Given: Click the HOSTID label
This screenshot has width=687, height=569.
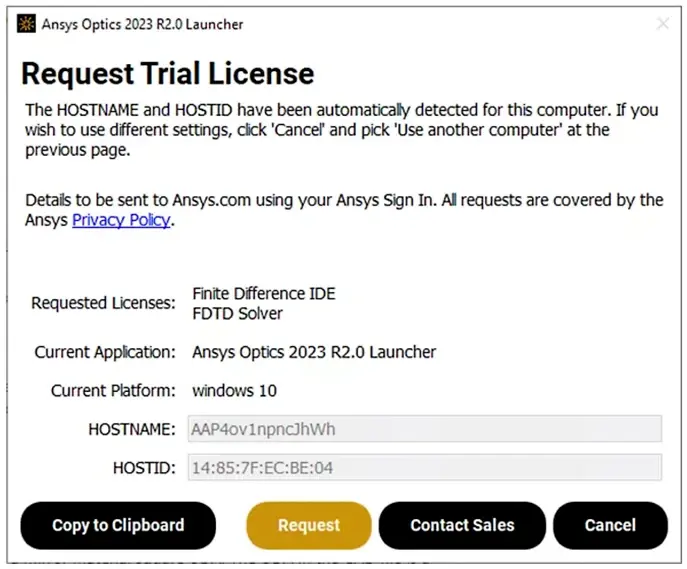Looking at the screenshot, I should 144,468.
